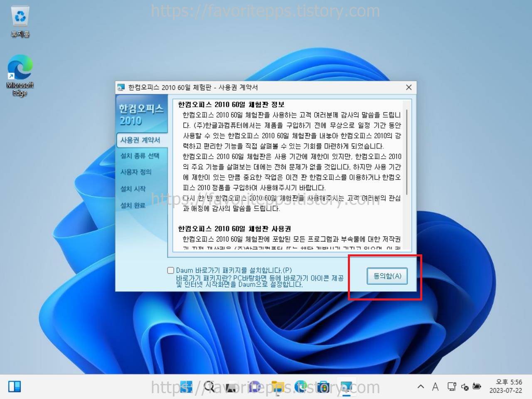This screenshot has height=399, width=532.
Task: Open the Widgets panel on taskbar
Action: coord(15,387)
